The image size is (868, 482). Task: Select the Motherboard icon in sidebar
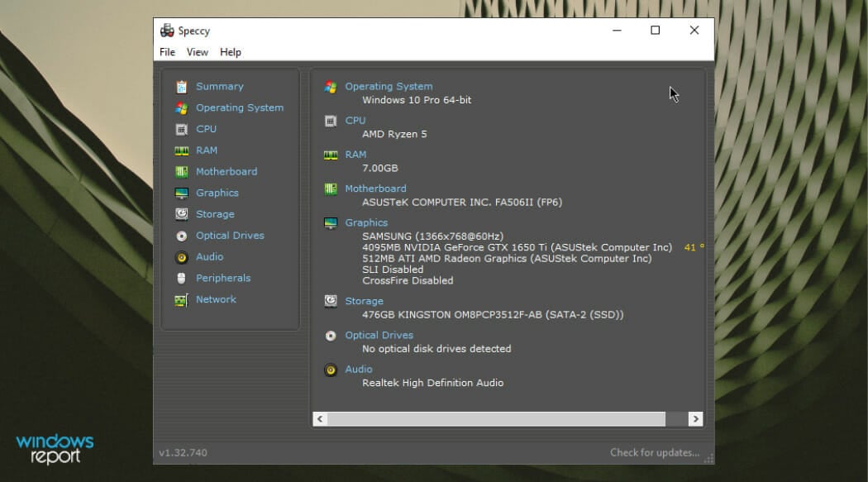point(181,172)
